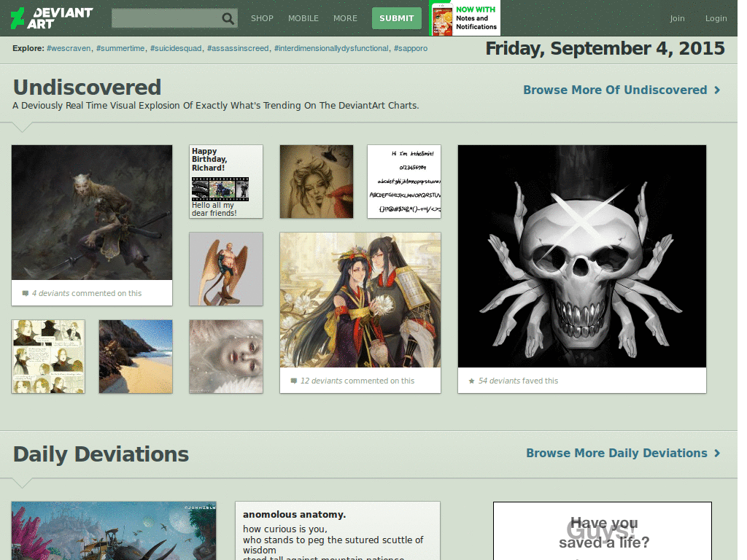Click Browse More Daily Deviations link
Screen dimensions: 747x560
(616, 454)
